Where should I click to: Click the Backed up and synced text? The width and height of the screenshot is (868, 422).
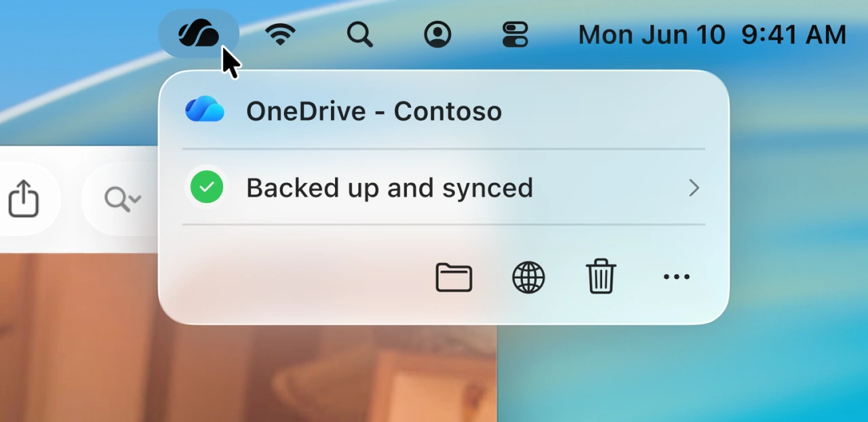[390, 188]
